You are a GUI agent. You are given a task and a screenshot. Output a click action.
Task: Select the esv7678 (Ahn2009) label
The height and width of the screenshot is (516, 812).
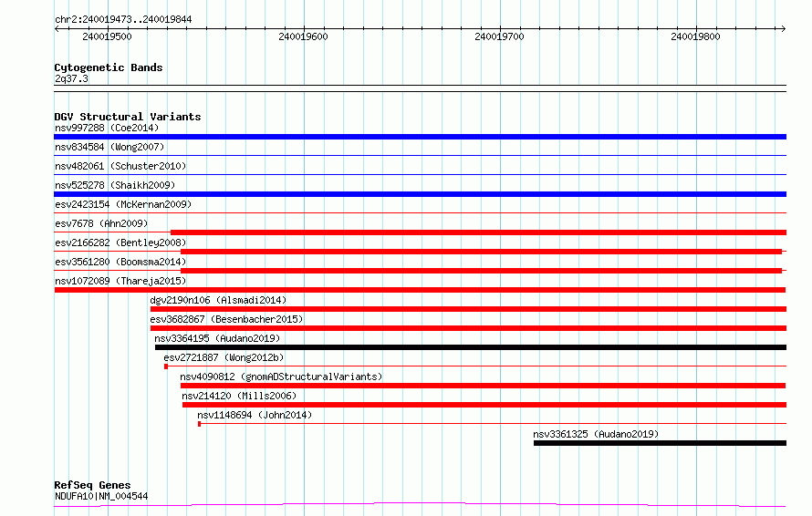101,223
